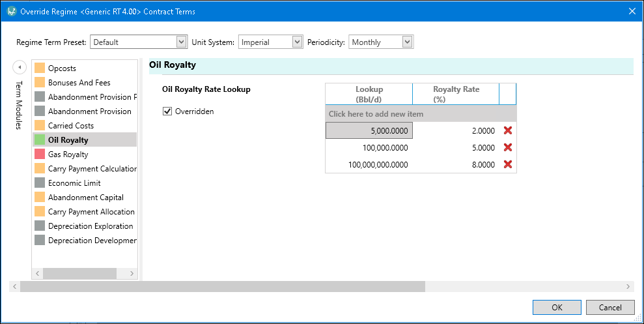
Task: Click the gray Economic Limit module icon
Action: pos(40,183)
